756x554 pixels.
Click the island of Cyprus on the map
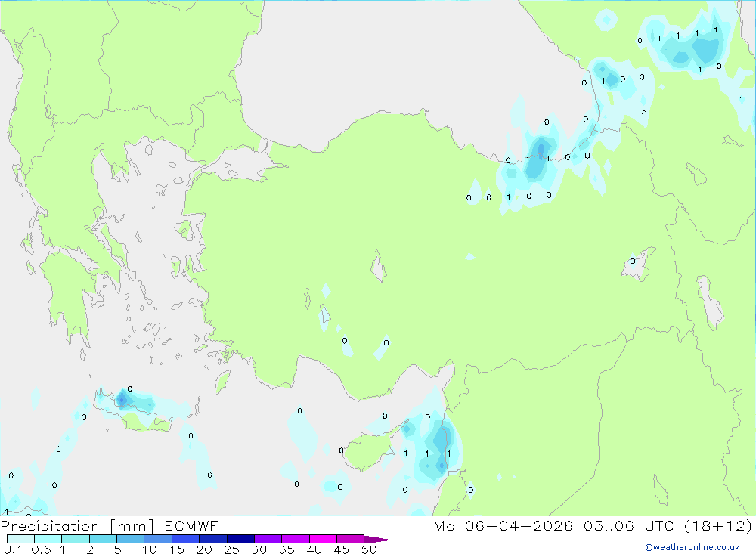click(x=369, y=450)
